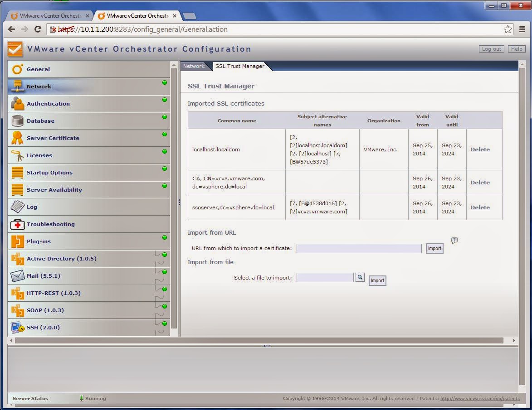Open the Mail envelope icon
The width and height of the screenshot is (532, 410).
click(17, 276)
